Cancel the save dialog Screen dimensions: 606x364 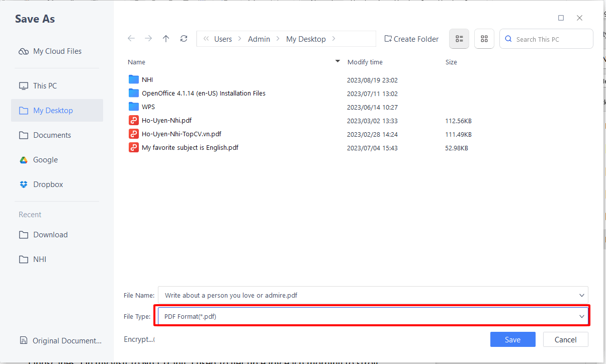[565, 339]
